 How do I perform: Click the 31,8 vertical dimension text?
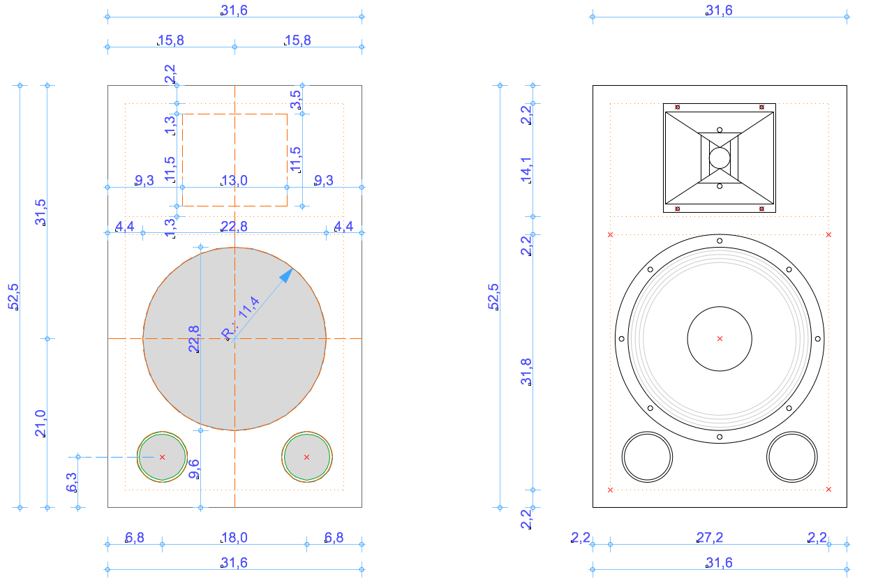[526, 372]
